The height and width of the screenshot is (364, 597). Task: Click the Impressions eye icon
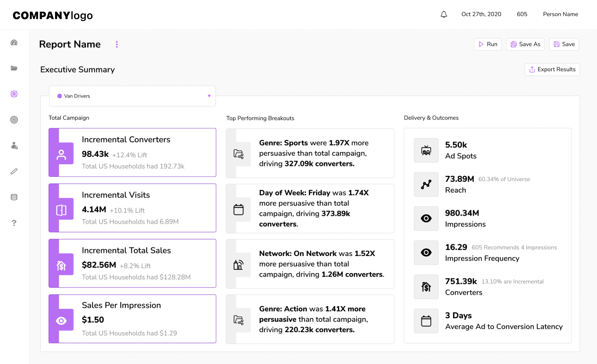tap(426, 218)
